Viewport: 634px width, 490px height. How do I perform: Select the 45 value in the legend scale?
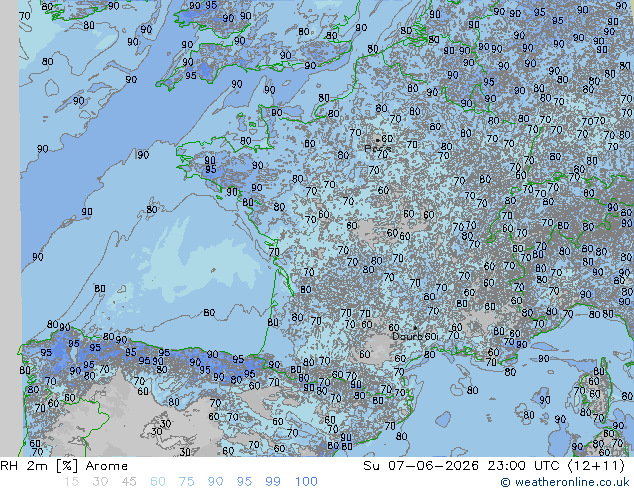click(x=129, y=482)
